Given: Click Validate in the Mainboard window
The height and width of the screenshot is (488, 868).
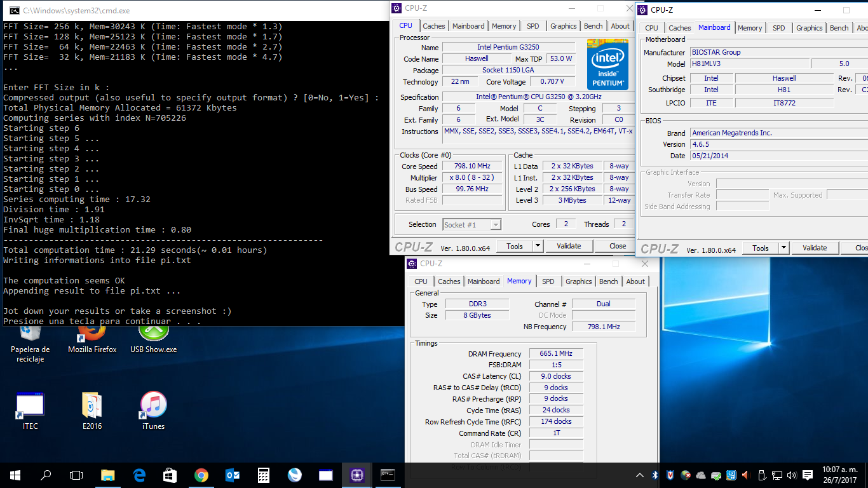Looking at the screenshot, I should (815, 248).
